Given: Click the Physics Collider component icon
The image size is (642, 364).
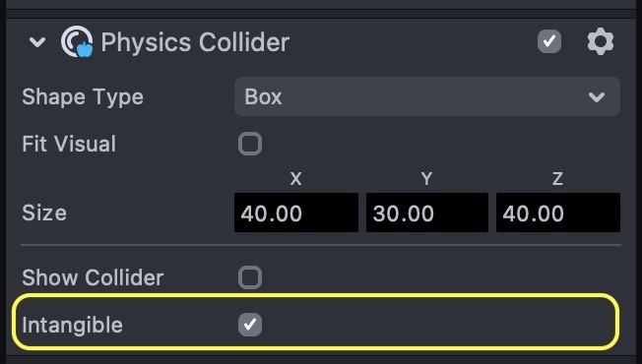Looking at the screenshot, I should click(x=77, y=41).
